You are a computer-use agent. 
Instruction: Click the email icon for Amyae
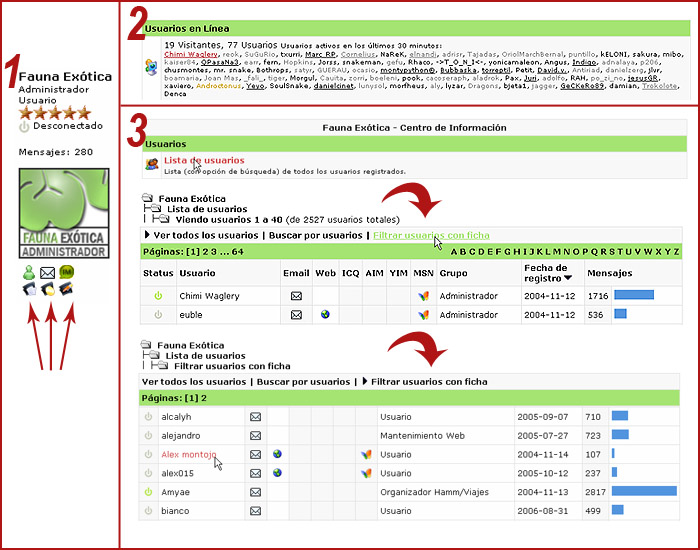click(x=255, y=492)
